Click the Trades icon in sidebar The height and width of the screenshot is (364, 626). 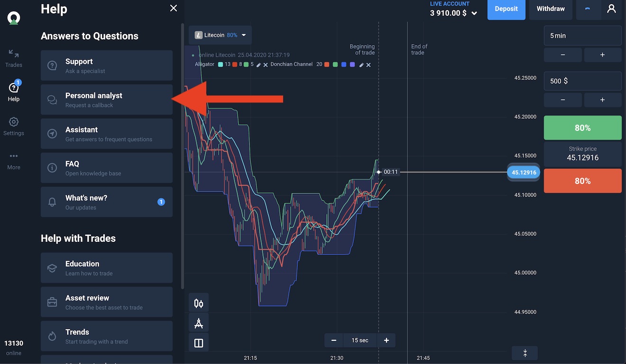(x=14, y=58)
